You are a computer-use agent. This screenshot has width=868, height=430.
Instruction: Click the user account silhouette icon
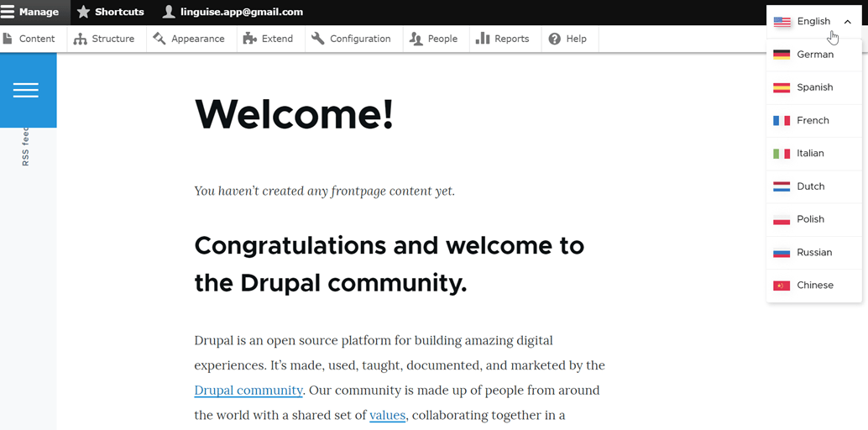click(x=169, y=12)
